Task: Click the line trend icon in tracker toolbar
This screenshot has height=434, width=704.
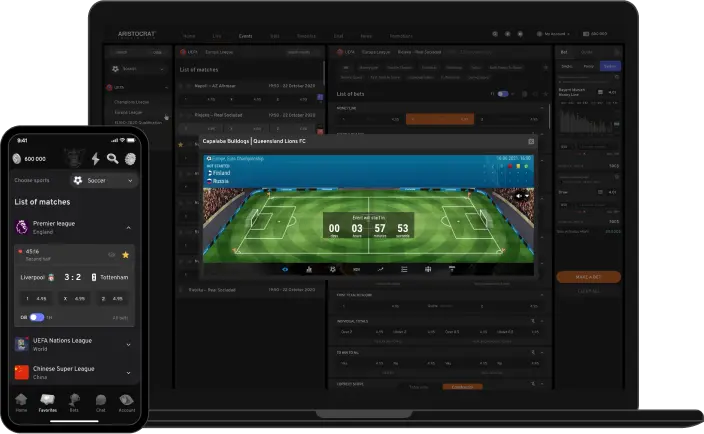Action: 380,269
